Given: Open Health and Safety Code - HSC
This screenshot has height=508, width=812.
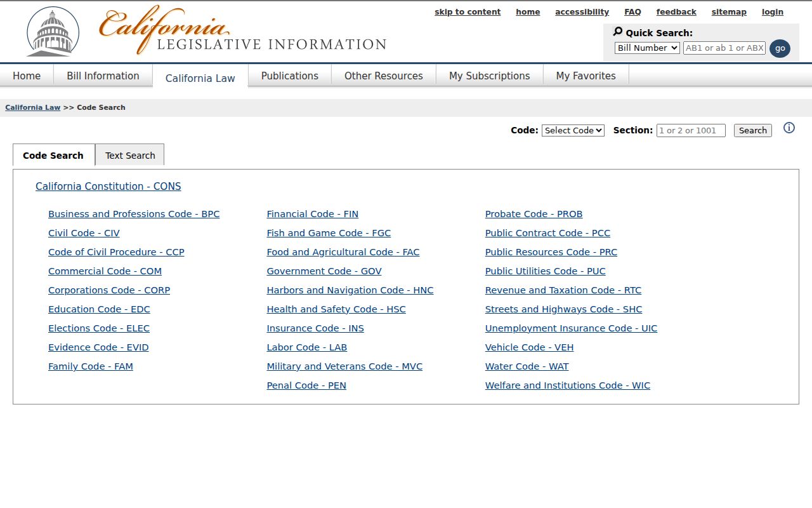Looking at the screenshot, I should (336, 309).
